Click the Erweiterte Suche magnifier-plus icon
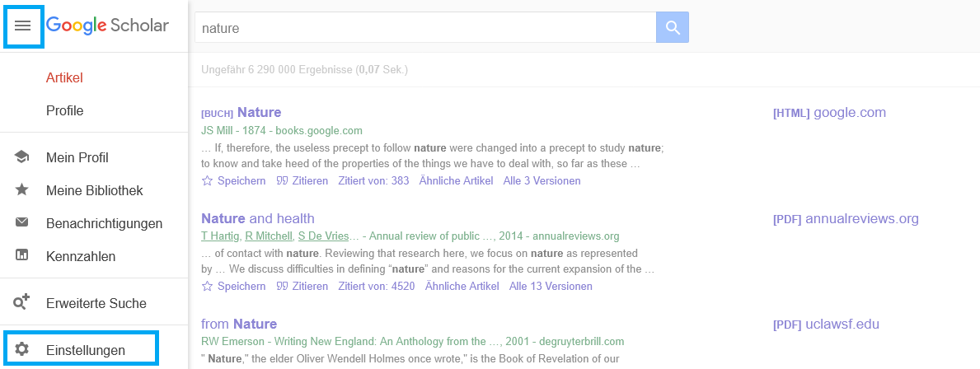Image resolution: width=980 pixels, height=369 pixels. pyautogui.click(x=22, y=303)
